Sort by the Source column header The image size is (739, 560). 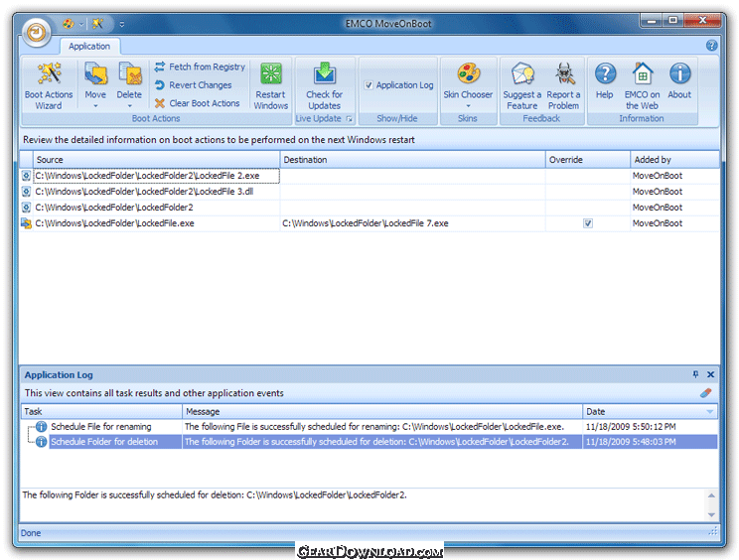[157, 160]
